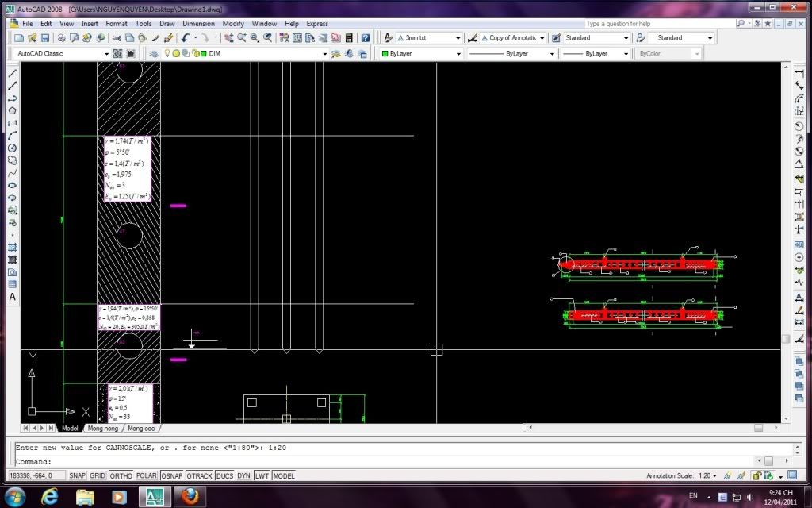Open the File menu
This screenshot has width=812, height=508.
pyautogui.click(x=28, y=23)
